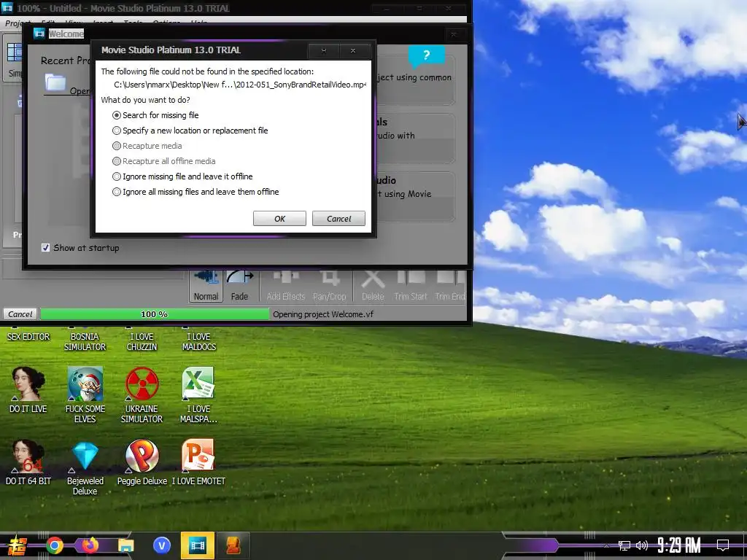Open the DO IT LIVE desktop icon

click(28, 389)
